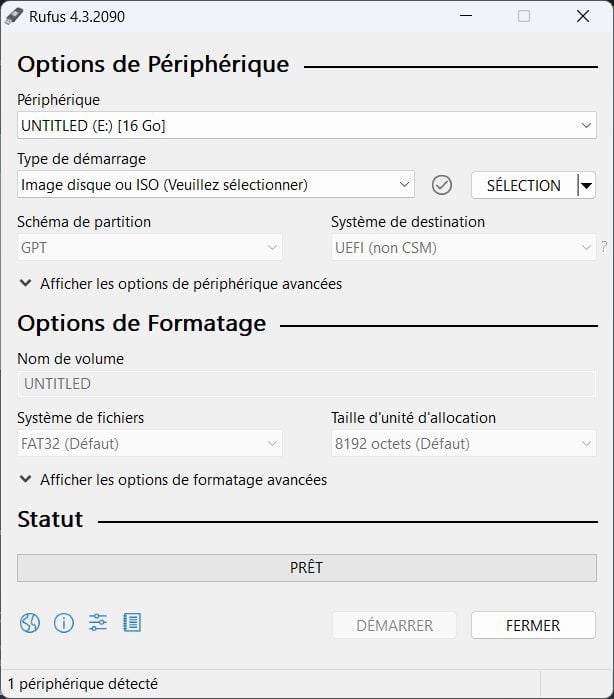
Task: Open the SÉLECTION button split arrow
Action: 587,185
